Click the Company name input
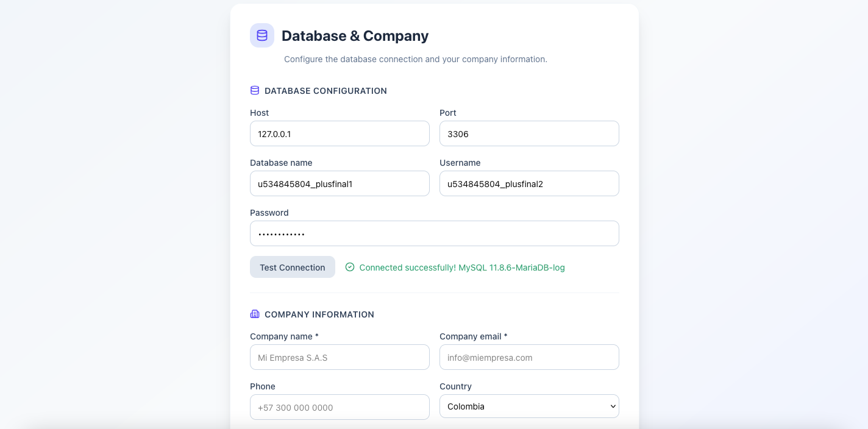 340,357
